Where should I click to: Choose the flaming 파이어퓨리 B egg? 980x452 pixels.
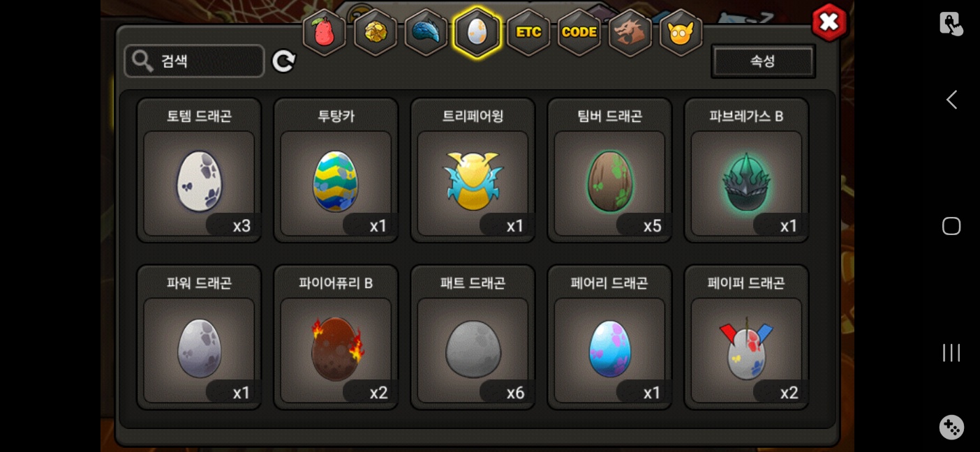(336, 337)
